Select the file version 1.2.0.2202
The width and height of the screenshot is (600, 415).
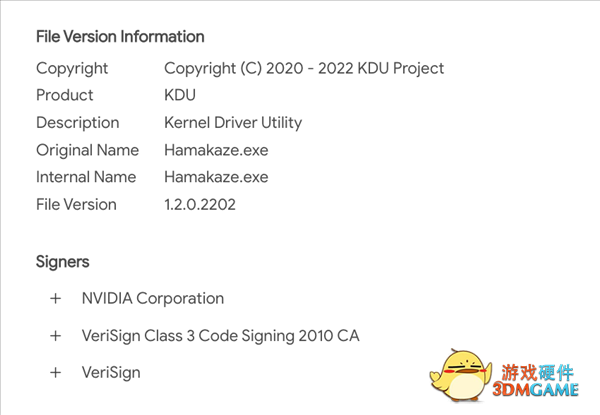pos(200,205)
